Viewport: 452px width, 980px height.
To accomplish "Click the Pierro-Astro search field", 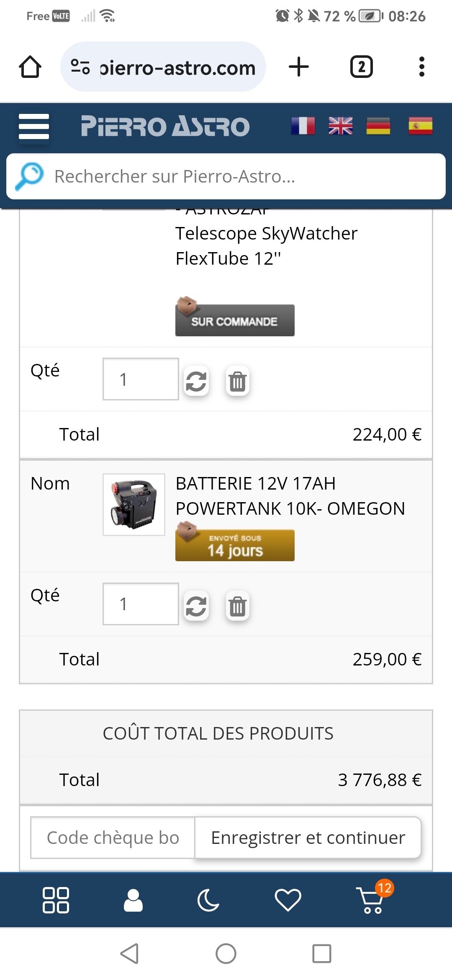I will pyautogui.click(x=234, y=176).
